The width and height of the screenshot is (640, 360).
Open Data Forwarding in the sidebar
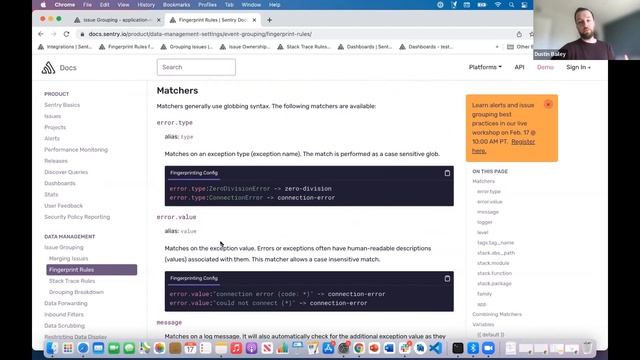point(66,303)
